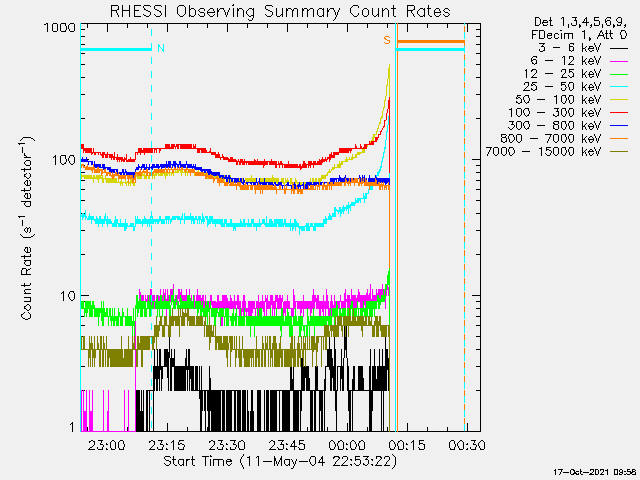Click the green line swatch for 12 - 25 keV
This screenshot has height=480, width=640.
[619, 74]
